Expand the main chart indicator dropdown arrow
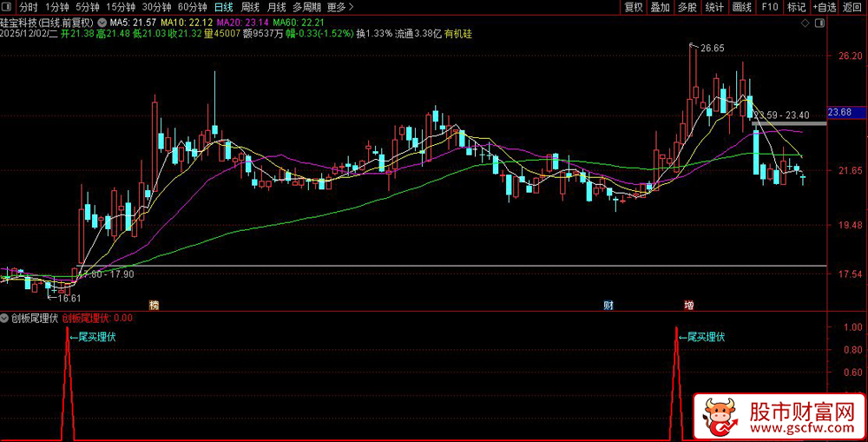The image size is (868, 442). pyautogui.click(x=104, y=22)
